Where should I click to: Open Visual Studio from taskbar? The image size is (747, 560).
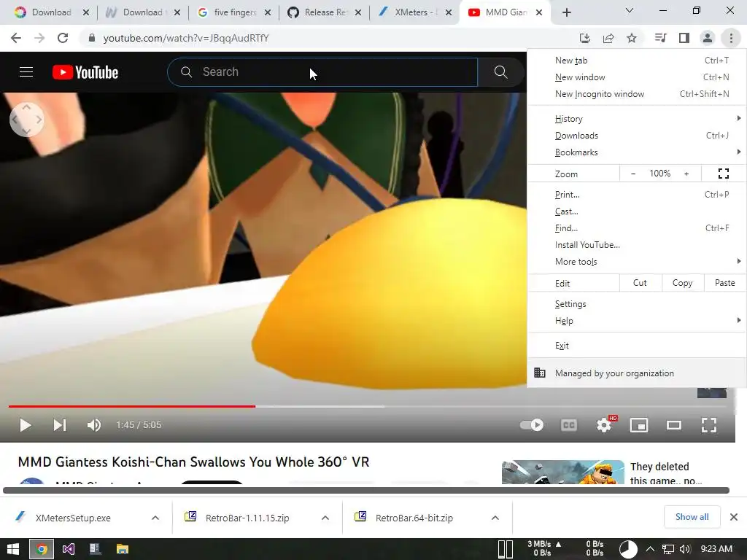coord(68,549)
